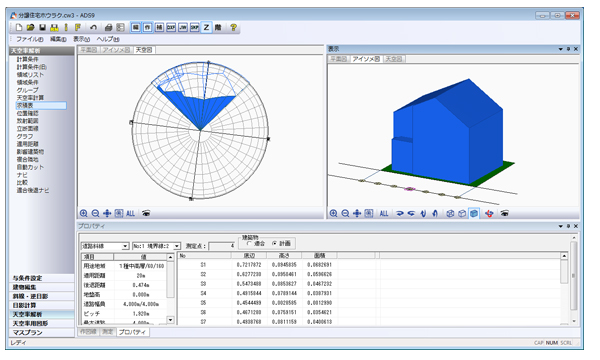The width and height of the screenshot is (600, 360).
Task: Click the 測定点 input field
Action: (x=222, y=246)
